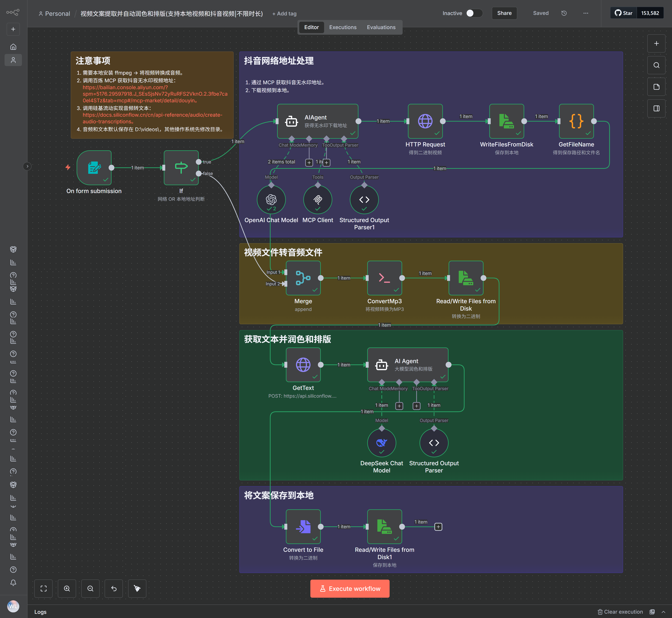
Task: Expand the Logs panel chevron
Action: (663, 612)
